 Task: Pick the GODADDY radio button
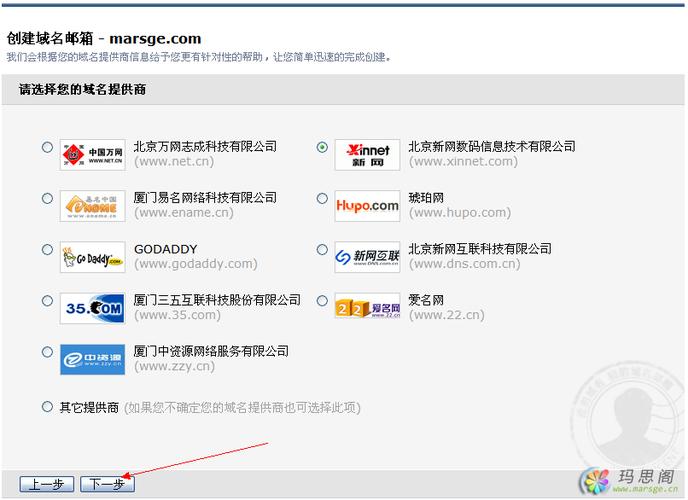(47, 250)
